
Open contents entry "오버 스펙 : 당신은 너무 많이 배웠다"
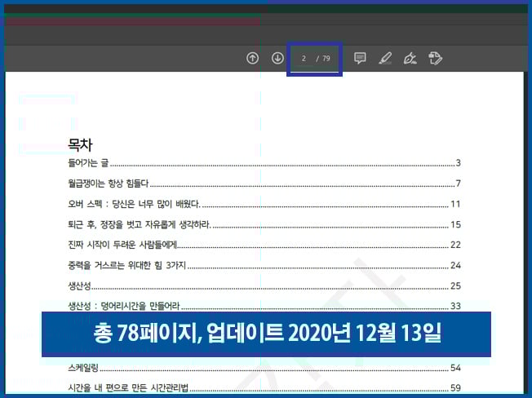pyautogui.click(x=134, y=204)
